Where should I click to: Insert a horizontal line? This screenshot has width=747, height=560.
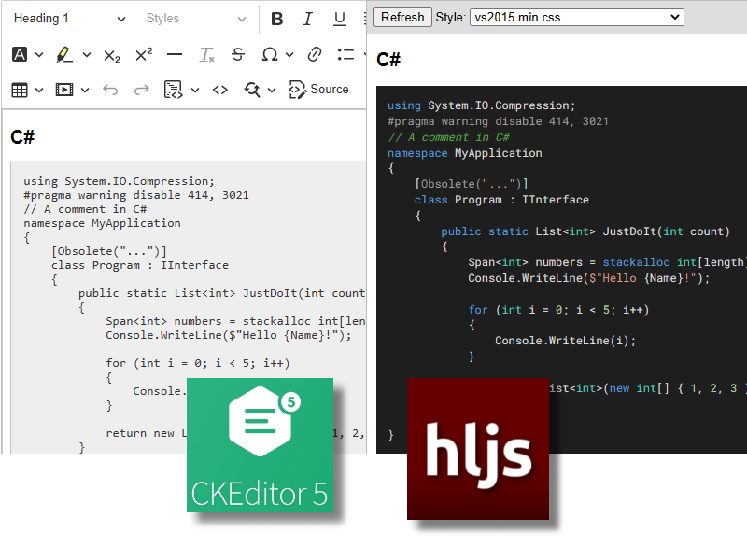(x=175, y=55)
